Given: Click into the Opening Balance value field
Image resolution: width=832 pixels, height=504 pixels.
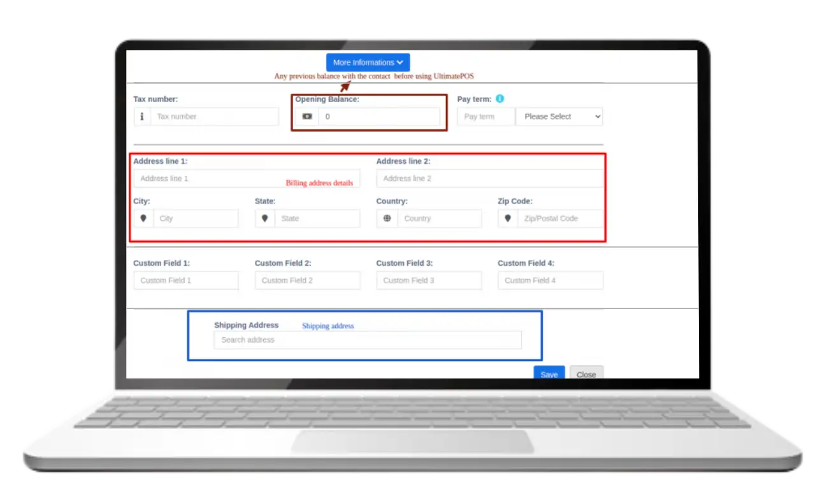Looking at the screenshot, I should coord(379,117).
